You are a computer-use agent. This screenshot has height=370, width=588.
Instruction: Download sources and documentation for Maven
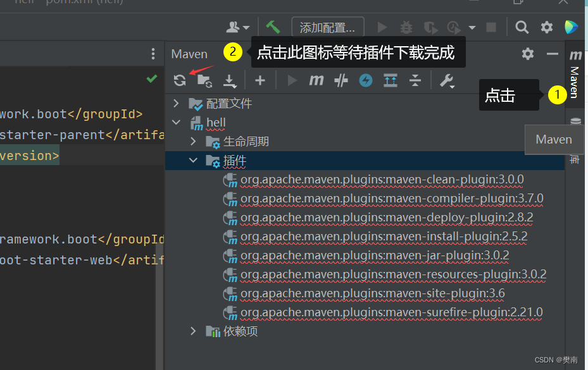(229, 81)
